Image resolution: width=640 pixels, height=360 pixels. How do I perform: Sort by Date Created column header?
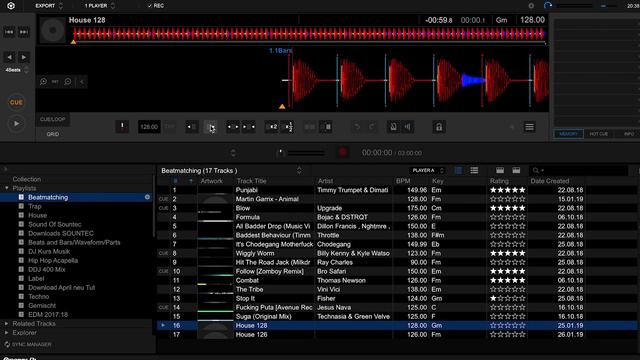tap(549, 181)
